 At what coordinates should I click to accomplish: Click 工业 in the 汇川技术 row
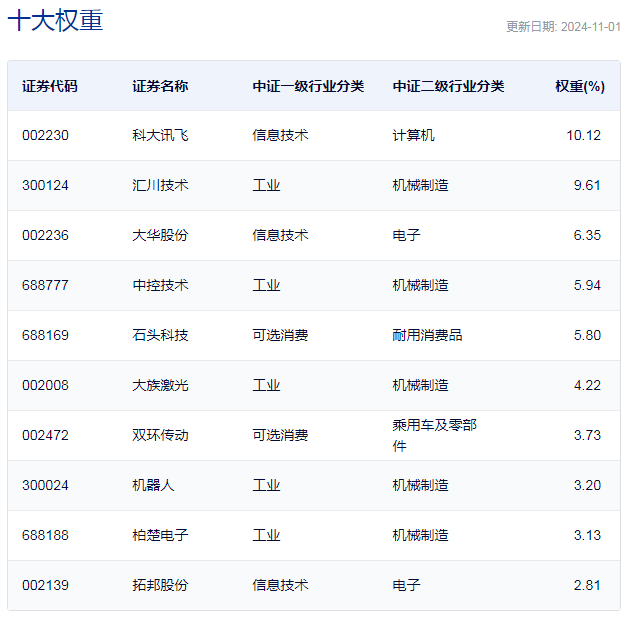point(266,185)
